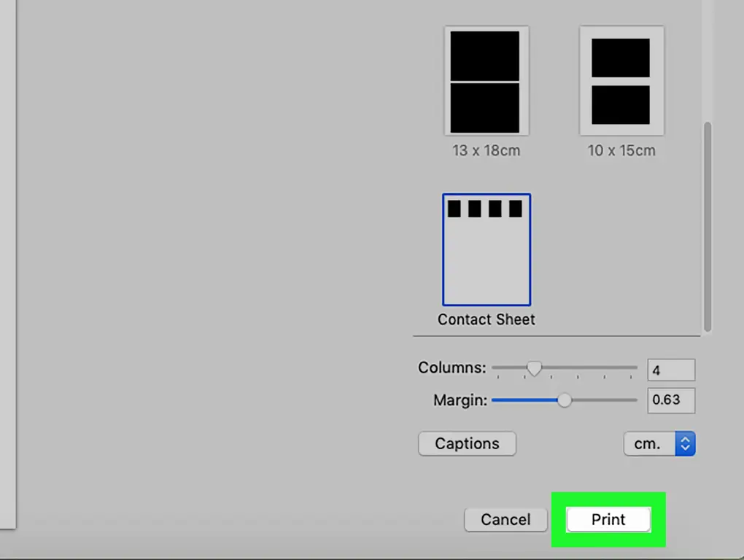The width and height of the screenshot is (744, 560).
Task: Click the Columns value field showing 4
Action: 671,370
